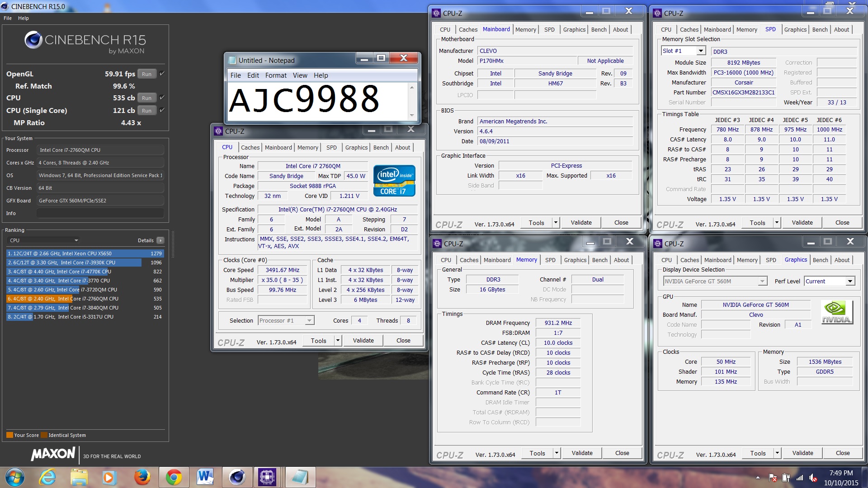Open NVIDIA GeForce GT 560M display dropdown
The image size is (868, 488).
715,281
